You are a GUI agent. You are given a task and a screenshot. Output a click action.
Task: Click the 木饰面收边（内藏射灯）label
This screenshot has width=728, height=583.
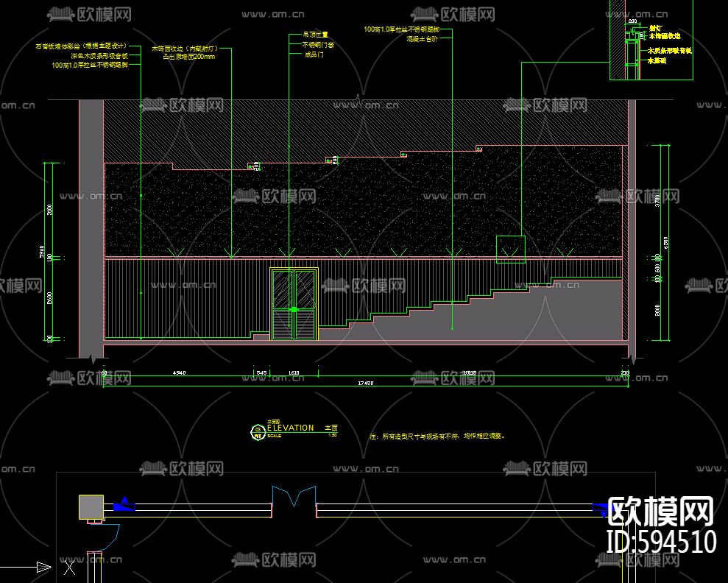[185, 49]
